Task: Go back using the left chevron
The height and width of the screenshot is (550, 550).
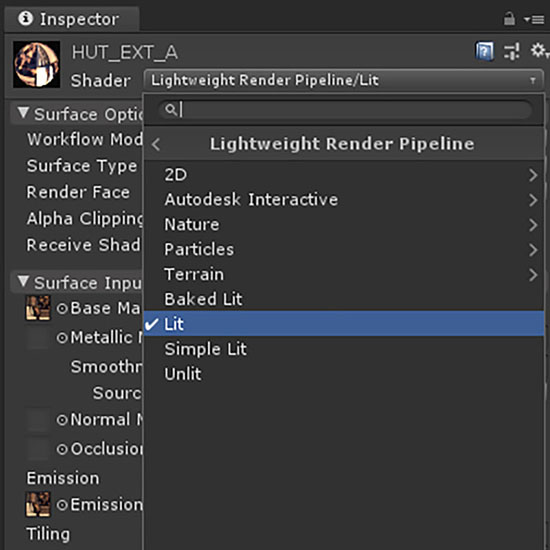Action: point(156,144)
